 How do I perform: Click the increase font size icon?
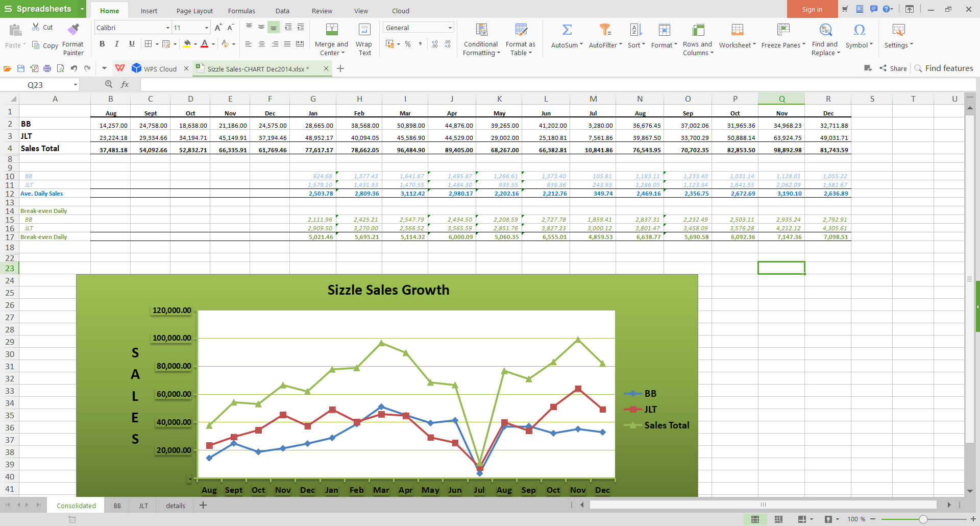coord(218,28)
